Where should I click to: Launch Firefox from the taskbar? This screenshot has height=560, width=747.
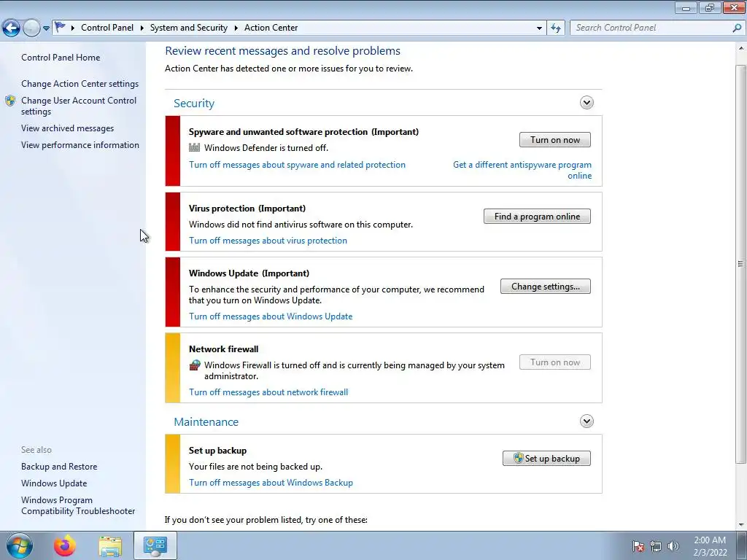coord(65,545)
